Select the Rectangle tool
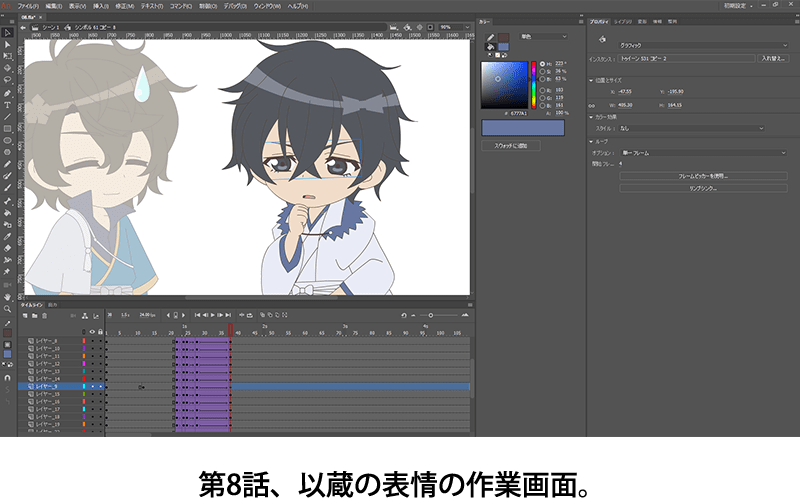800x498 pixels. coord(7,129)
